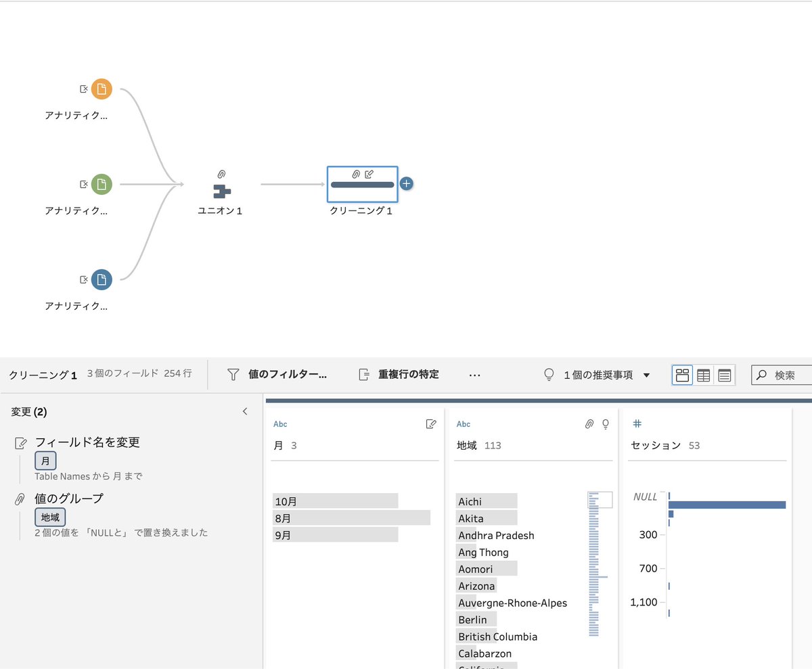The image size is (812, 669).
Task: Select the ユニオン 1 union step icon
Action: pyautogui.click(x=222, y=191)
